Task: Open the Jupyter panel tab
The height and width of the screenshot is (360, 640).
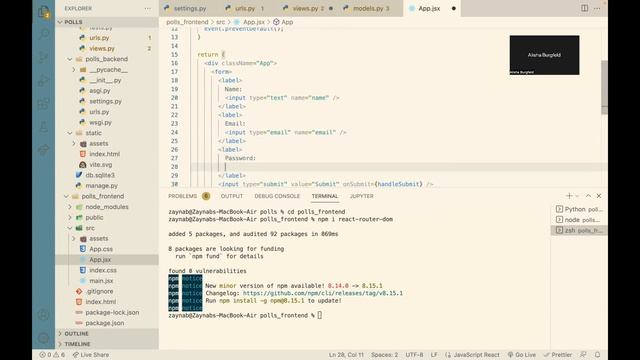Action: (x=362, y=196)
